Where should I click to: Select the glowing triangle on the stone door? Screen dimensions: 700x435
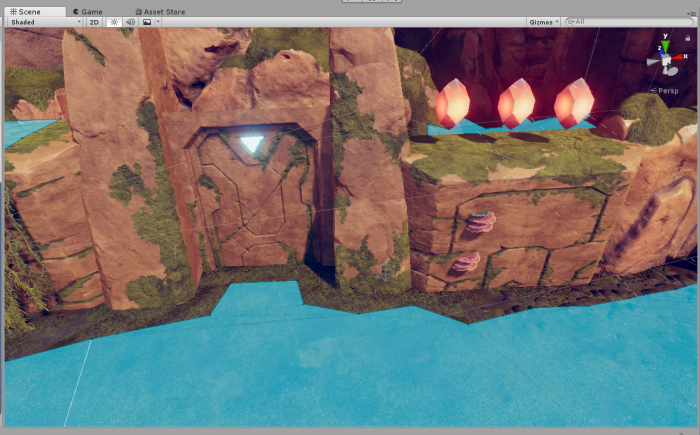250,145
